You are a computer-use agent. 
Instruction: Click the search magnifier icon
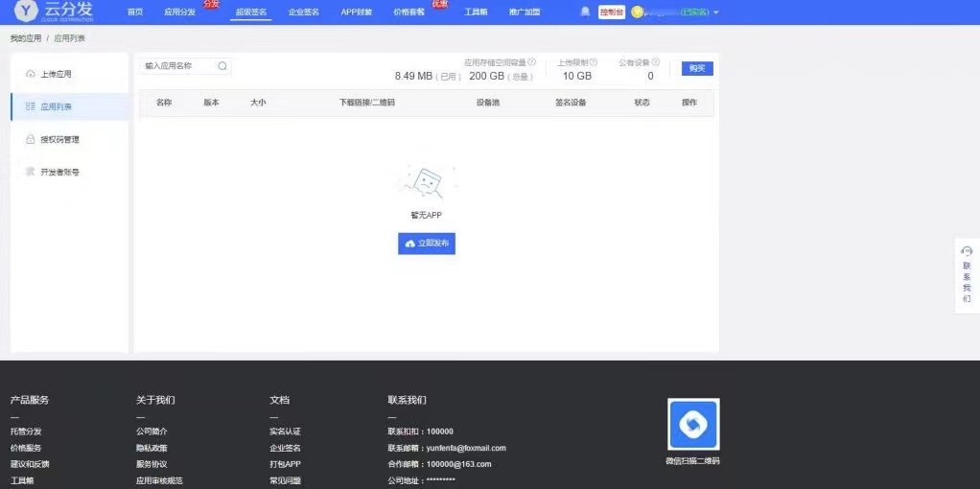(x=222, y=66)
